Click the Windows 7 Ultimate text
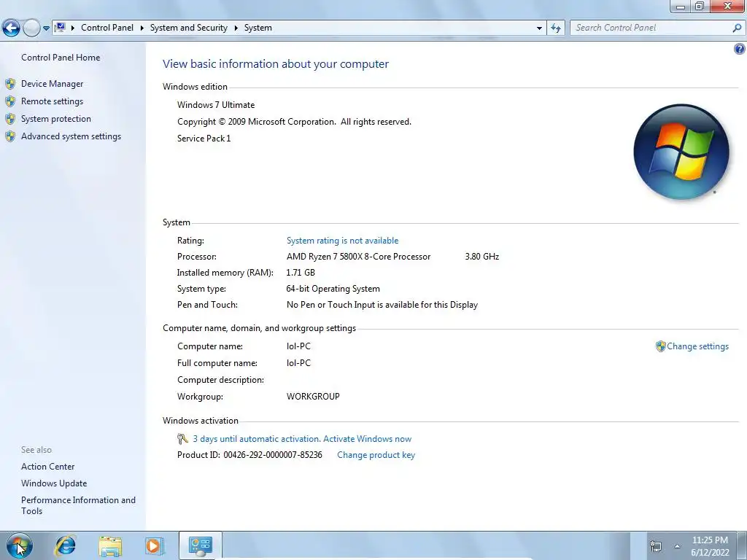The image size is (747, 560). pyautogui.click(x=216, y=105)
